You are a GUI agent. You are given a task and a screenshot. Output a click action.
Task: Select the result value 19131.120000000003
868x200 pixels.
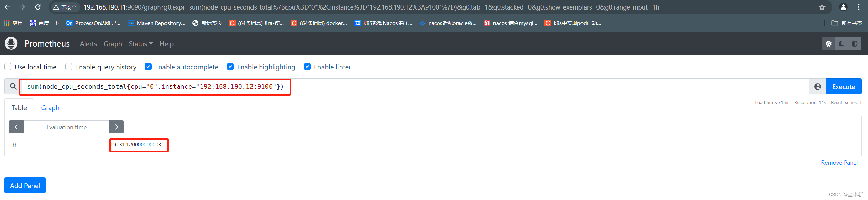coord(136,145)
